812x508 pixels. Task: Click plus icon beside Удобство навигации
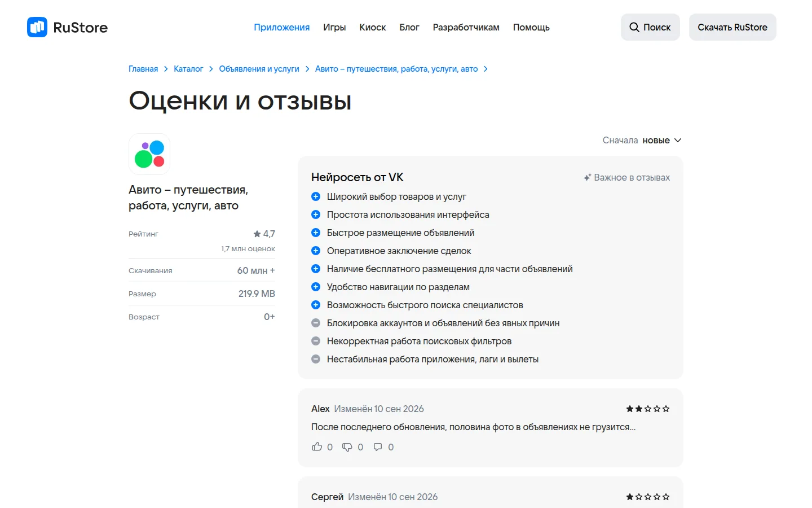point(316,287)
